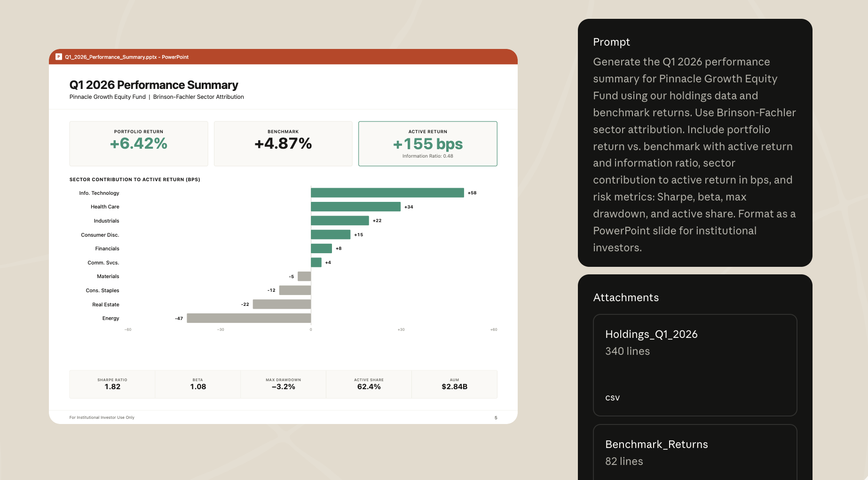Click the Energy sector label
This screenshot has width=868, height=480.
click(111, 319)
